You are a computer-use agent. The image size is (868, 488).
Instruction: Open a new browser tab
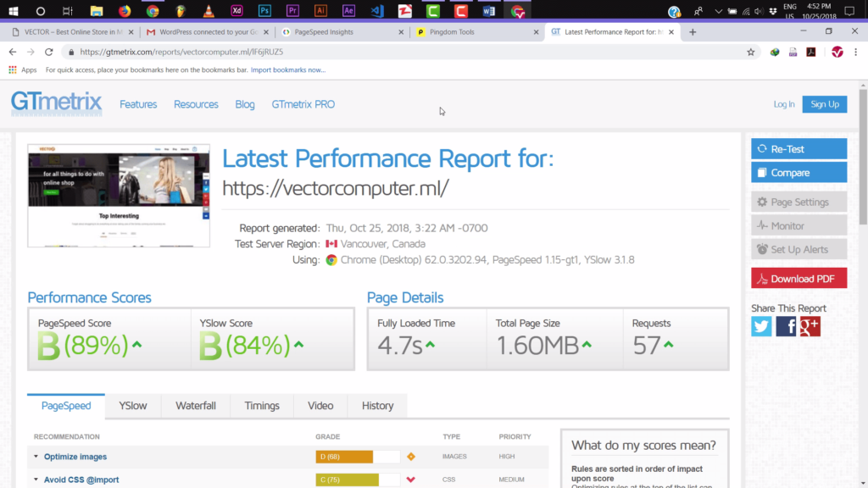click(x=693, y=32)
